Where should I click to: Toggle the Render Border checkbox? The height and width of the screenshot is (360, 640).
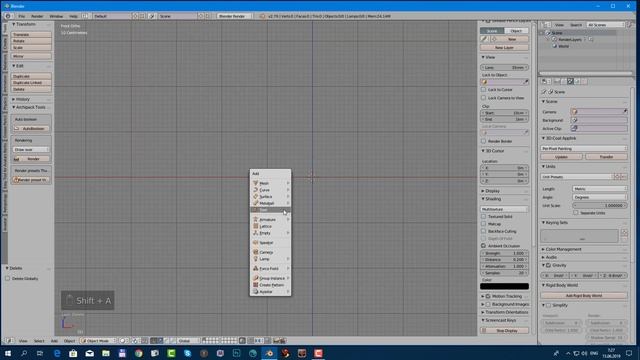point(484,141)
